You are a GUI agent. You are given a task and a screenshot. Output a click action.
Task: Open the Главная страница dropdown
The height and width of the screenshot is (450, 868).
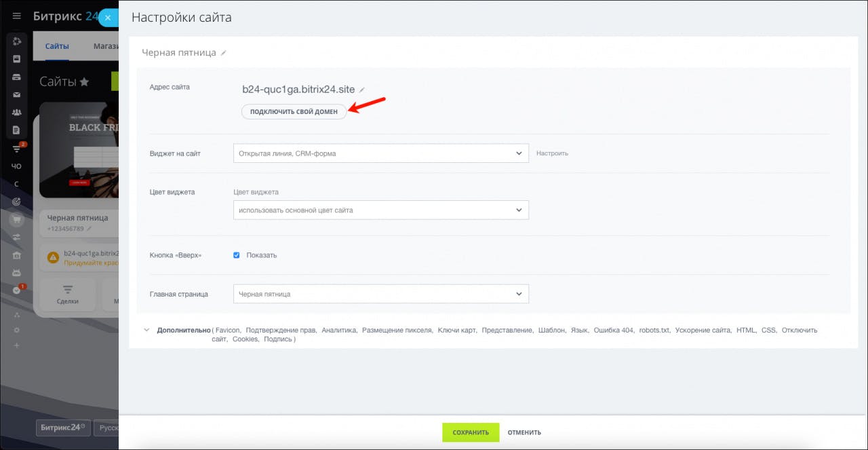tap(380, 294)
